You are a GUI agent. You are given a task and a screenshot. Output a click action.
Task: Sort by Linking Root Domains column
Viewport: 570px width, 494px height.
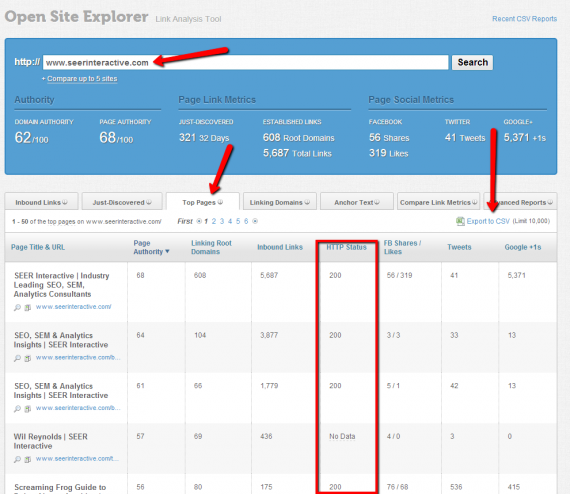[211, 247]
